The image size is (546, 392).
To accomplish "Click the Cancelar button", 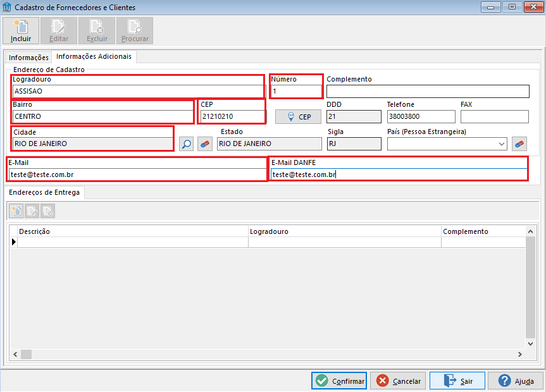I will click(399, 381).
